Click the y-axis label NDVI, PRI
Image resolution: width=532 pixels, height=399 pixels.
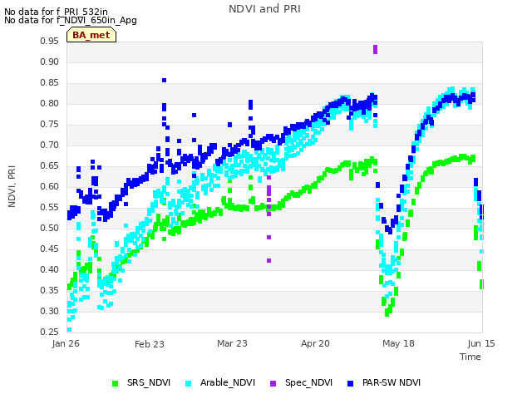coord(12,186)
